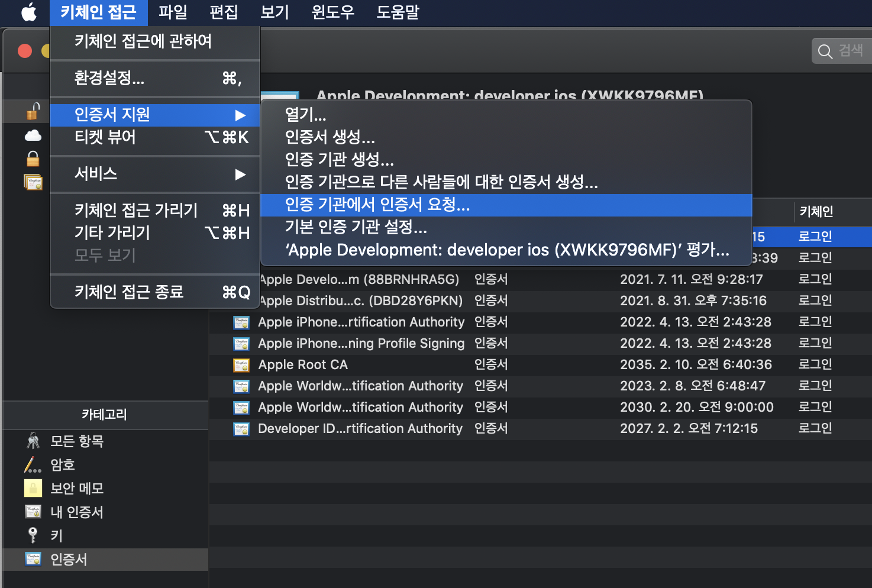Open the 파일 menu
The width and height of the screenshot is (872, 588).
(x=173, y=12)
